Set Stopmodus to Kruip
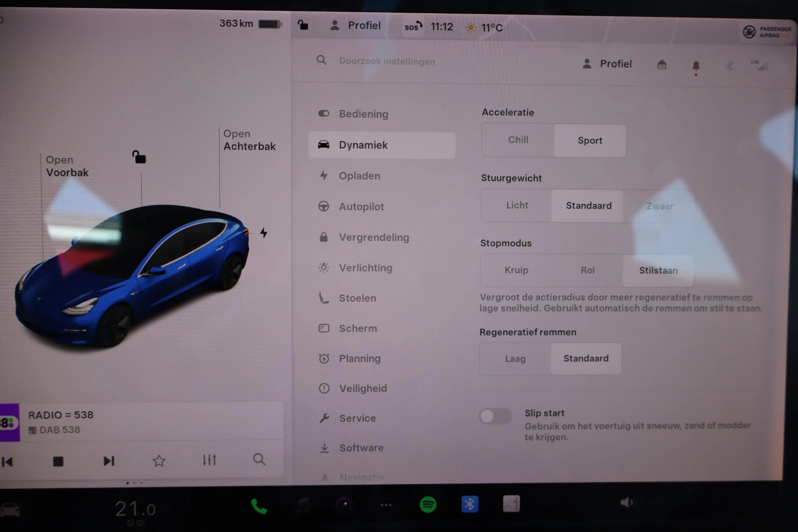 (516, 270)
